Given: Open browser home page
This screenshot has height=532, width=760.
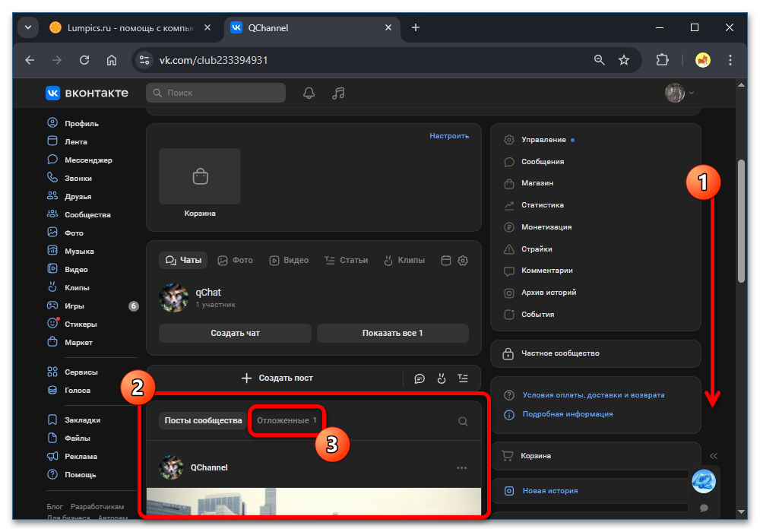Looking at the screenshot, I should click(112, 60).
